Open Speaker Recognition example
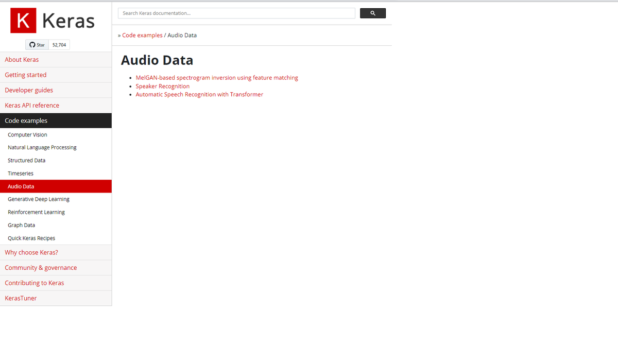The image size is (618, 364). click(162, 86)
